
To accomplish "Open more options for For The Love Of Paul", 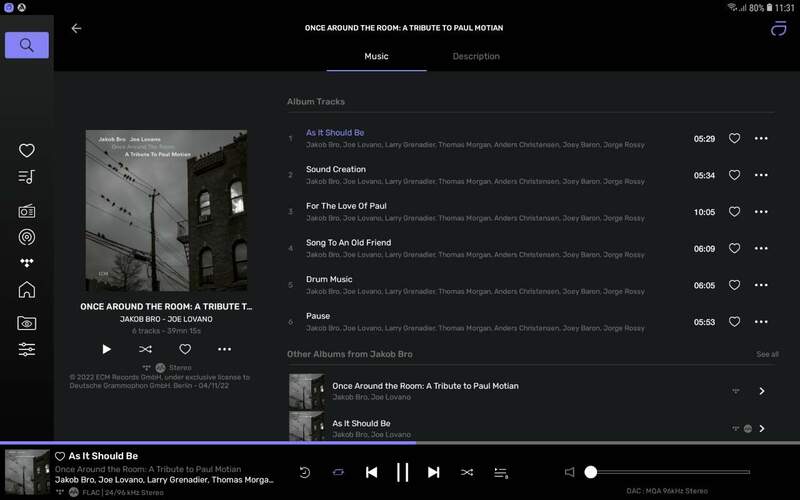I will click(761, 212).
